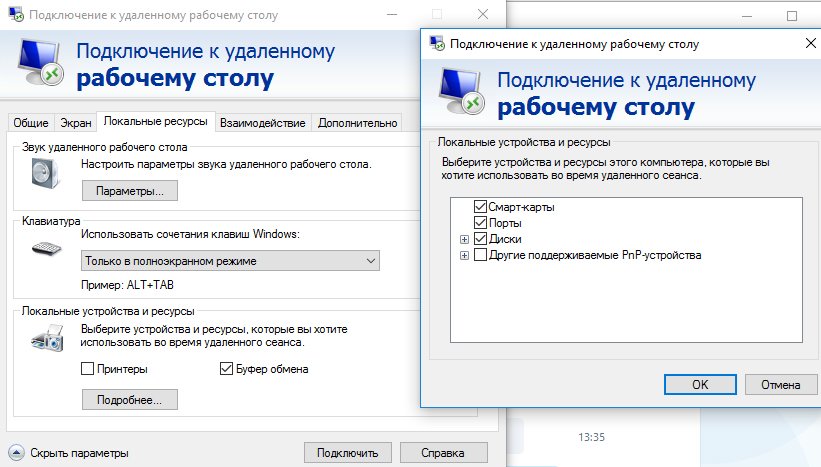The height and width of the screenshot is (467, 821).
Task: Click the Подробнее... button
Action: click(130, 400)
